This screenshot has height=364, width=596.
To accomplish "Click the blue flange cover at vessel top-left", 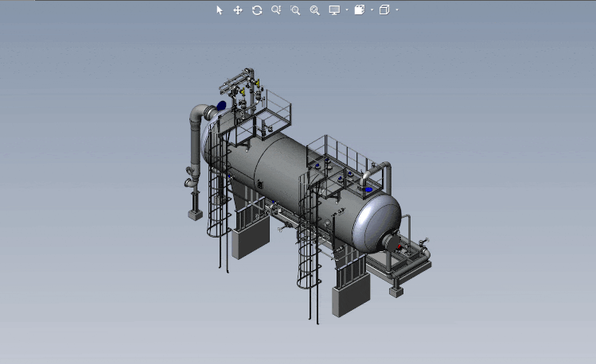I will 221,106.
